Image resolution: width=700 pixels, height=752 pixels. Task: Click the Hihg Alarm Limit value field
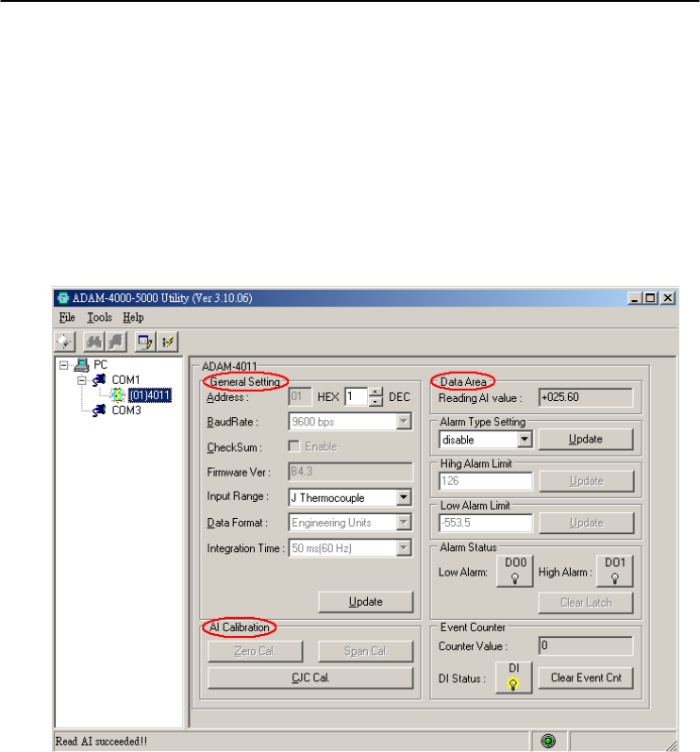pos(486,481)
